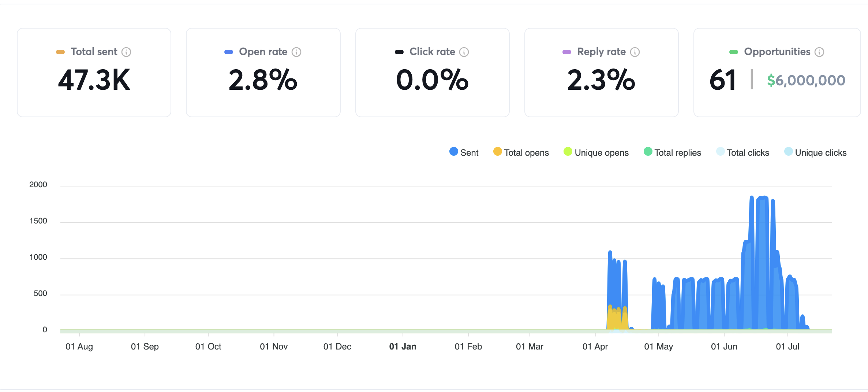This screenshot has width=868, height=392.
Task: Click the 01 Aug axis label
Action: (79, 347)
